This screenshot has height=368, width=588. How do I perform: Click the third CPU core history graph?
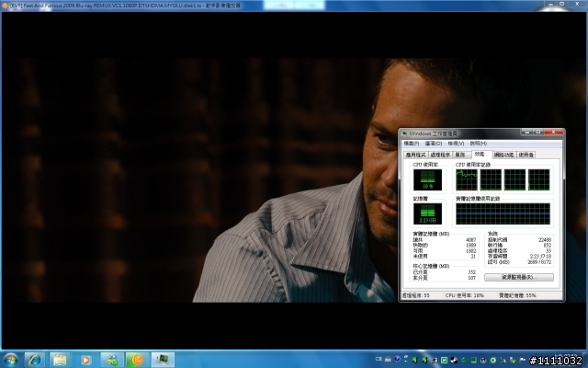[x=514, y=180]
